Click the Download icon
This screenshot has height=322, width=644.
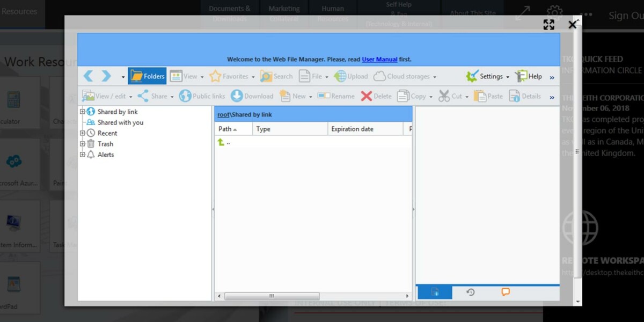[236, 96]
